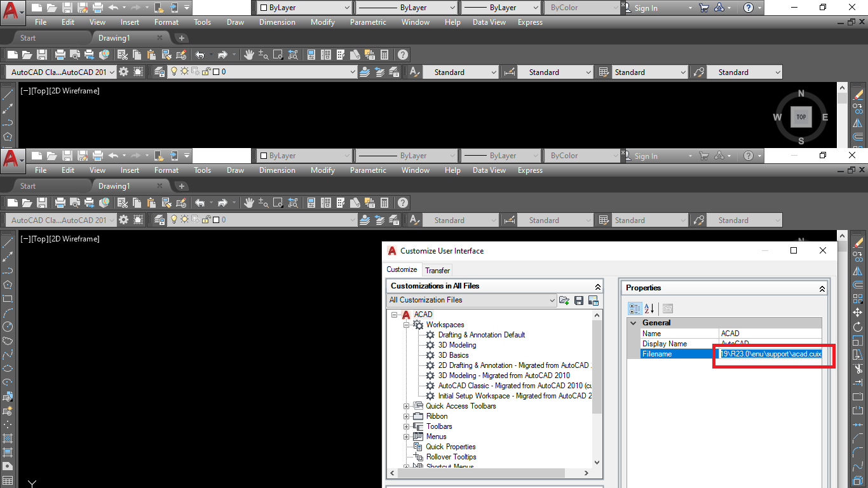The height and width of the screenshot is (488, 868).
Task: Open DesignCenter icon in lower window's toolbar
Action: (x=326, y=203)
